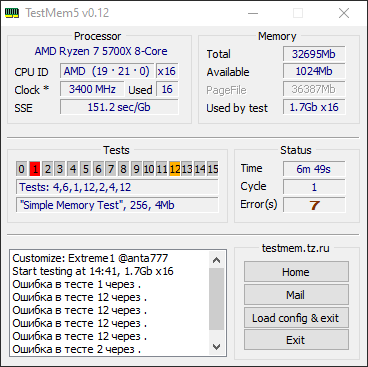
Task: Open the Home website button
Action: point(296,272)
